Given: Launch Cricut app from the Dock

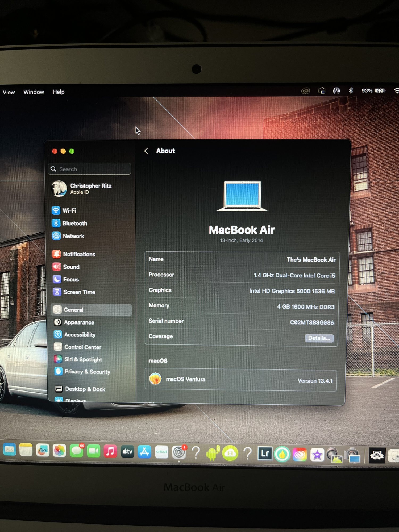Looking at the screenshot, I should coord(162,452).
